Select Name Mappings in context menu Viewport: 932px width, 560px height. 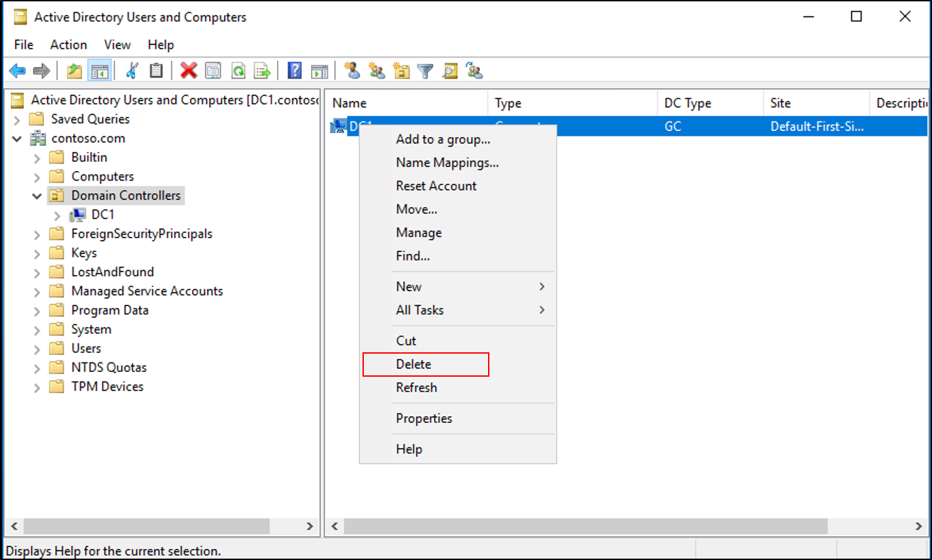(458, 163)
